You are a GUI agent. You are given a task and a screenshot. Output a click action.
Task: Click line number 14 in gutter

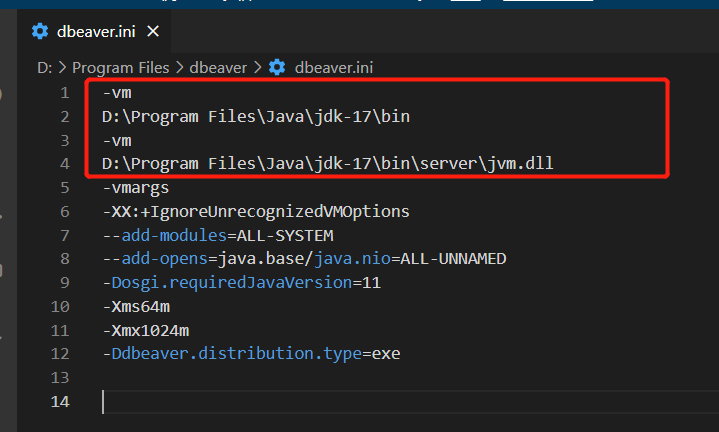60,402
